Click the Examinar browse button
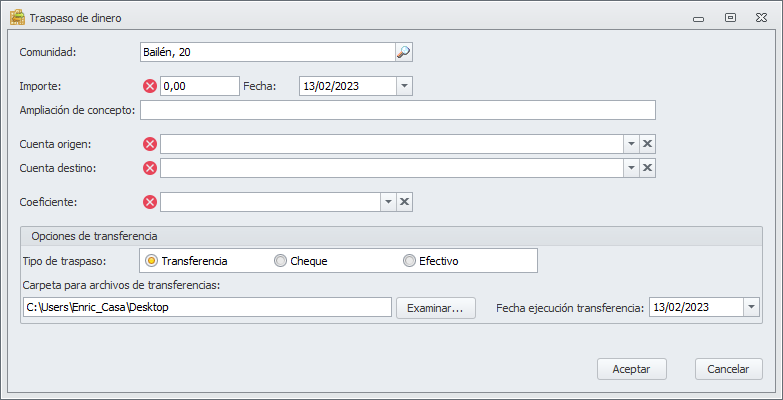Viewport: 783px width, 400px height. [434, 307]
